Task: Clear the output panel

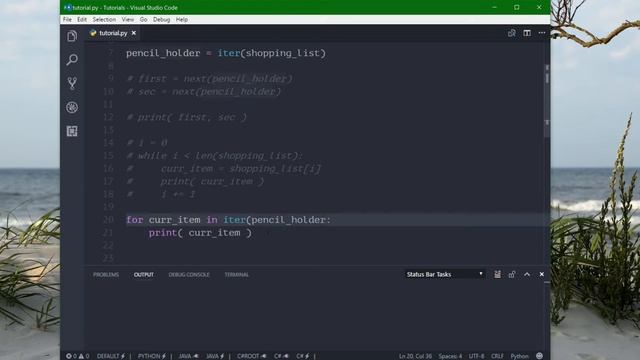Action: click(497, 274)
